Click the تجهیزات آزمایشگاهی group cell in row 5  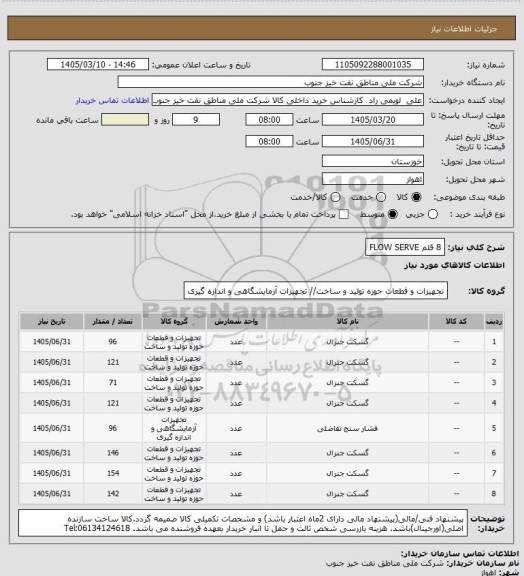point(174,428)
